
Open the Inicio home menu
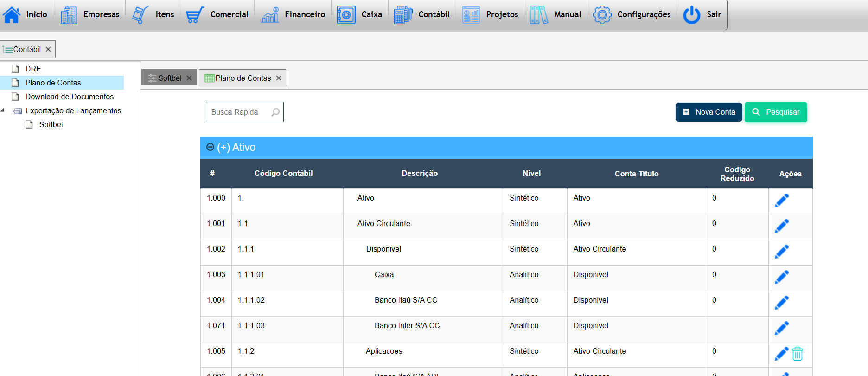26,15
